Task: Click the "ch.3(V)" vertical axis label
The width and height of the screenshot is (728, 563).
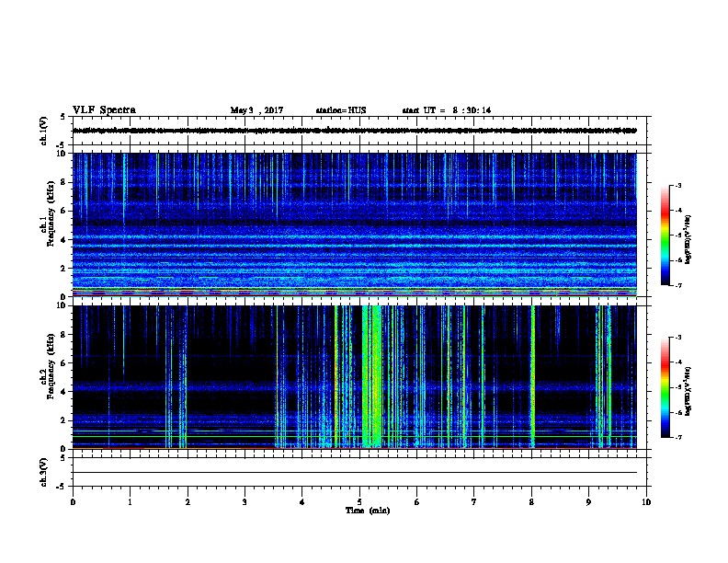Action: pos(44,472)
